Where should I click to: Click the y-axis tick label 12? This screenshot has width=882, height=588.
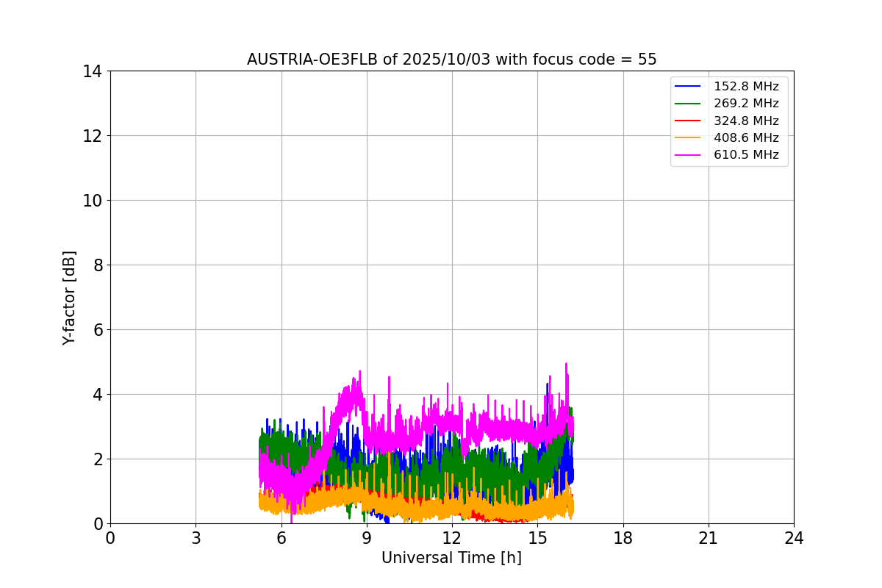point(92,136)
